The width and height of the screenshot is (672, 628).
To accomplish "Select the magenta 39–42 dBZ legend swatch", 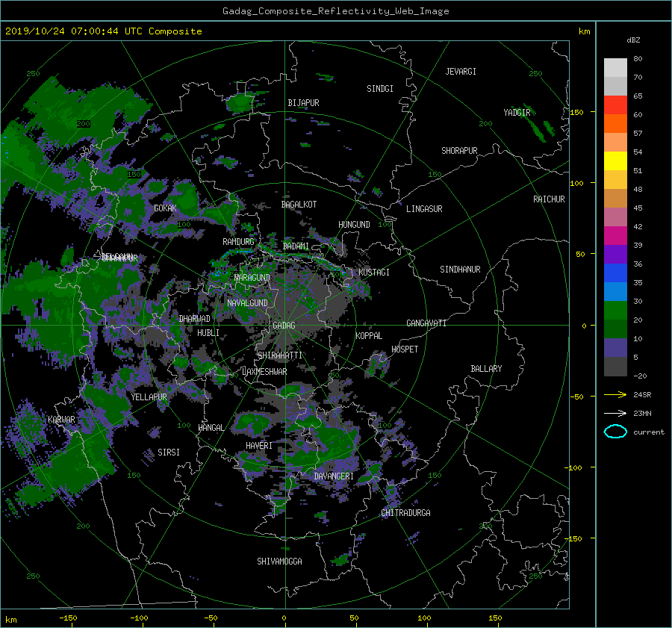I will click(615, 236).
